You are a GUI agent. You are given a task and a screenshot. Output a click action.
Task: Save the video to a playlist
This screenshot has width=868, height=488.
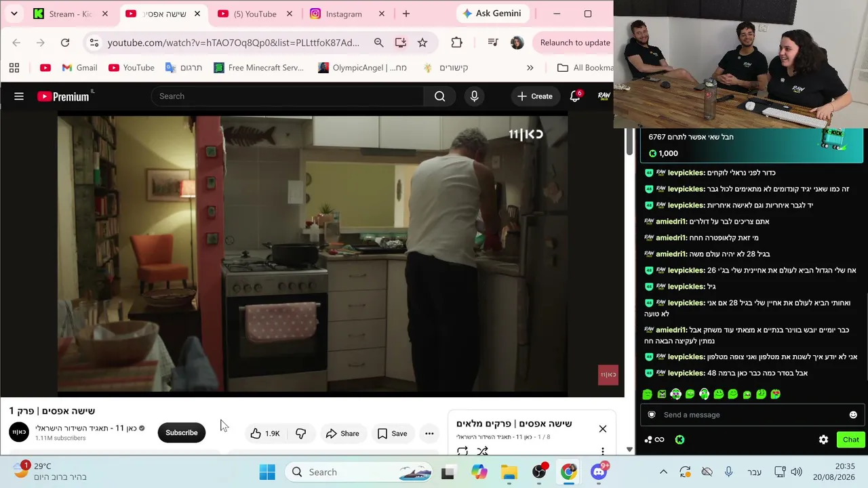(x=392, y=433)
